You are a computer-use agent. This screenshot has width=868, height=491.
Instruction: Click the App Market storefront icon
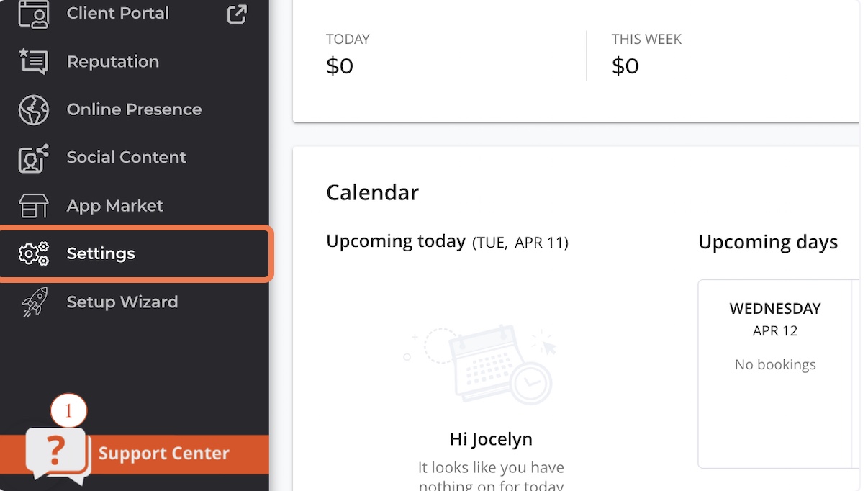[x=33, y=206]
